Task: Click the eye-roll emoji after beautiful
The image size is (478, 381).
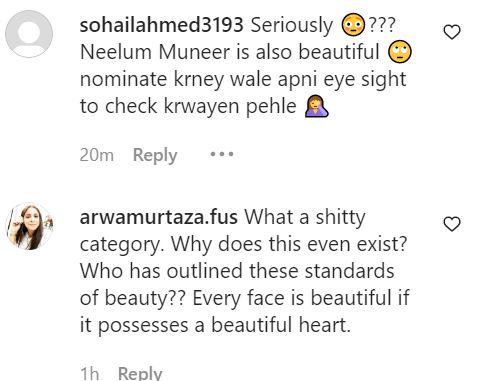Action: (400, 52)
